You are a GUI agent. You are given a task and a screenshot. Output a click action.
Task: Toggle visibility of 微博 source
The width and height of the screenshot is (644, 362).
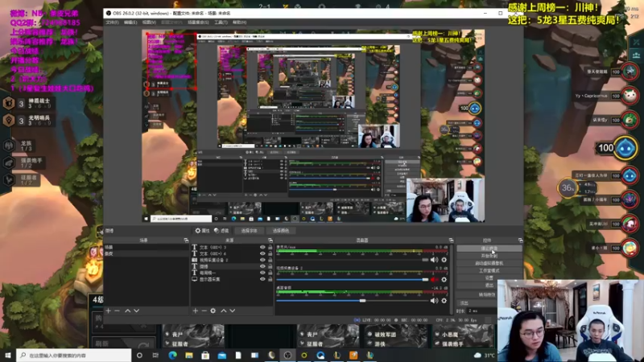(x=262, y=266)
